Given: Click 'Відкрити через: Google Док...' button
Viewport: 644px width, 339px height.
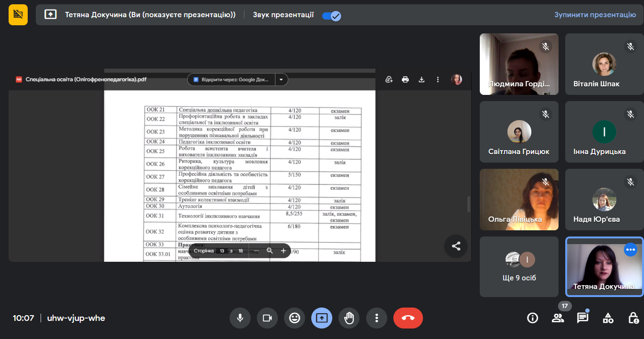Looking at the screenshot, I should (232, 80).
